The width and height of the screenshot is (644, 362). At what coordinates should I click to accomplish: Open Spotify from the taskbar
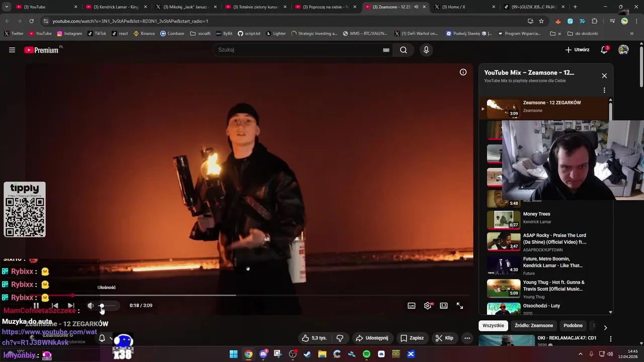[366, 354]
